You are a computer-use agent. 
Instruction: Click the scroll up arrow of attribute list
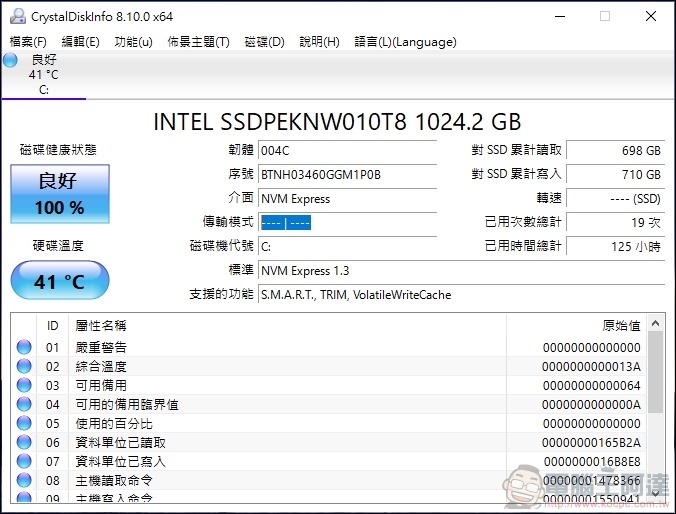pos(656,323)
